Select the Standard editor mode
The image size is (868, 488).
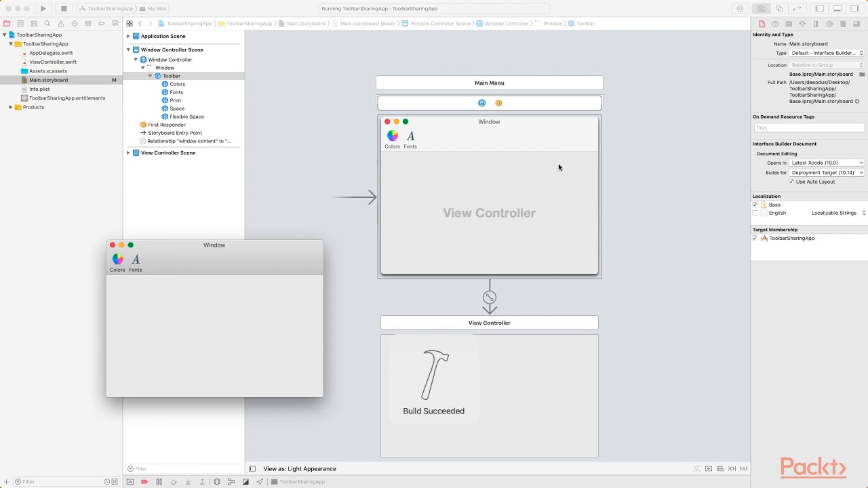coord(762,9)
